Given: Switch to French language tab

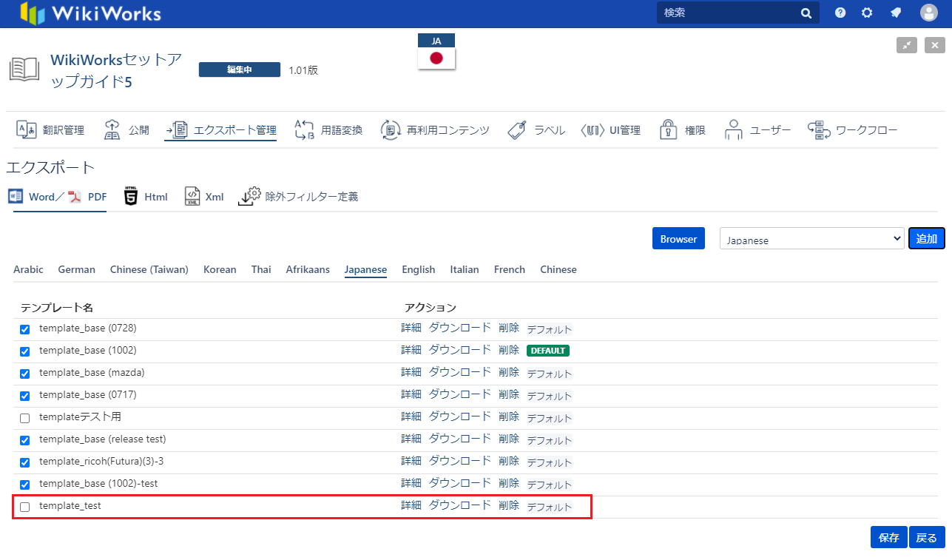Looking at the screenshot, I should click(x=510, y=269).
